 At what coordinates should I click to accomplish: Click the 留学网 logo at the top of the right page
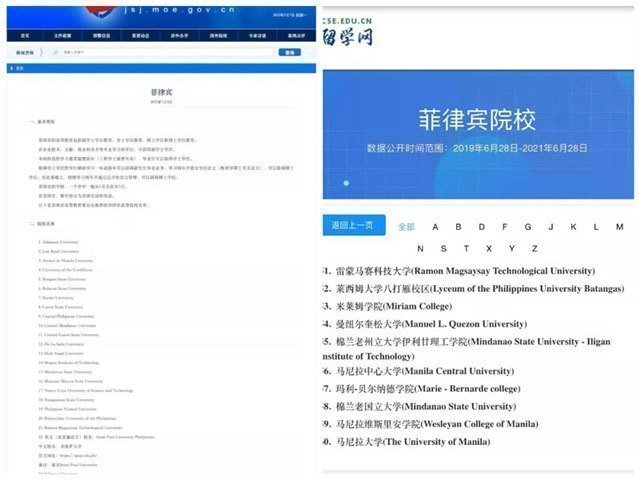(x=348, y=37)
